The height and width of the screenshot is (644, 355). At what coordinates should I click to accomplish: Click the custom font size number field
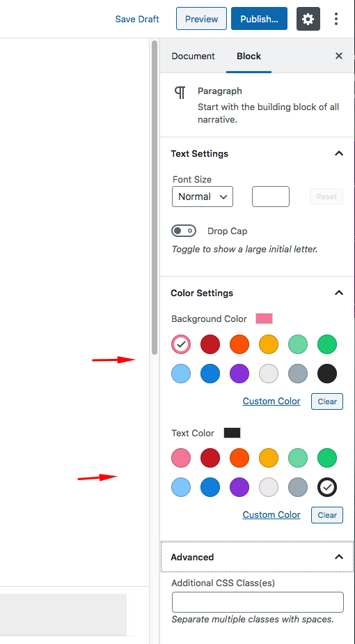tap(271, 197)
